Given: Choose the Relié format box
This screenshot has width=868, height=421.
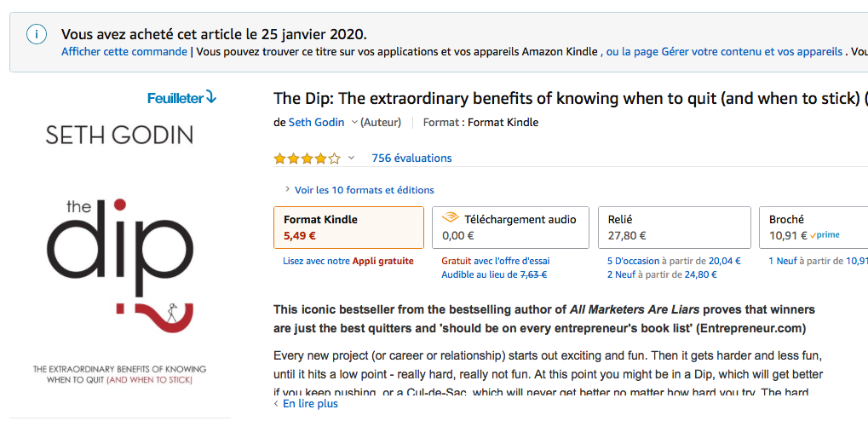Looking at the screenshot, I should point(675,227).
